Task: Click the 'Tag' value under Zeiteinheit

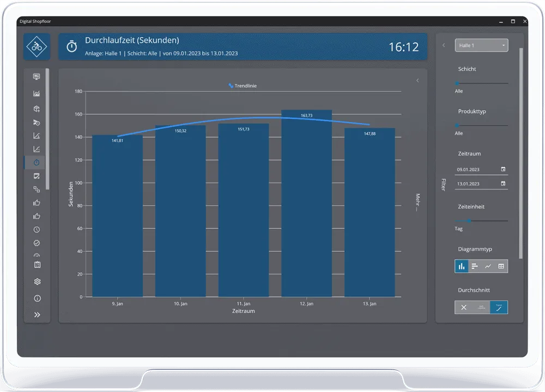Action: [458, 229]
